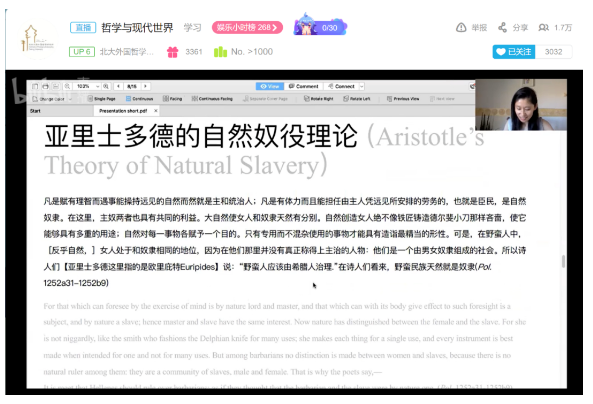Open the 娱乐小时榜 268 ranking button

coord(247,28)
